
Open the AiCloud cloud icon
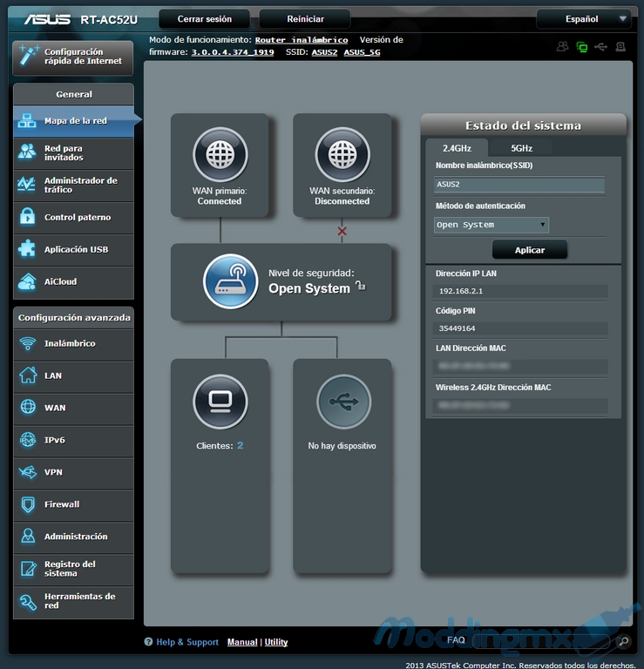pyautogui.click(x=27, y=281)
